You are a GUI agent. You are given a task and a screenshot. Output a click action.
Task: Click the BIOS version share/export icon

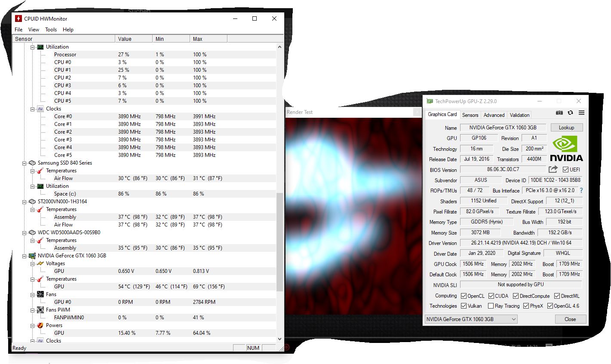point(553,169)
